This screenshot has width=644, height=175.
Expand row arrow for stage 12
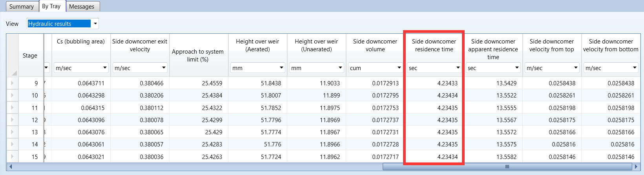tap(12, 120)
